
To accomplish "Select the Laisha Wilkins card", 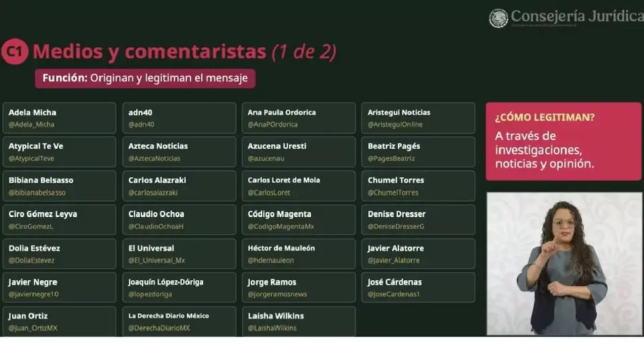I will (x=299, y=321).
